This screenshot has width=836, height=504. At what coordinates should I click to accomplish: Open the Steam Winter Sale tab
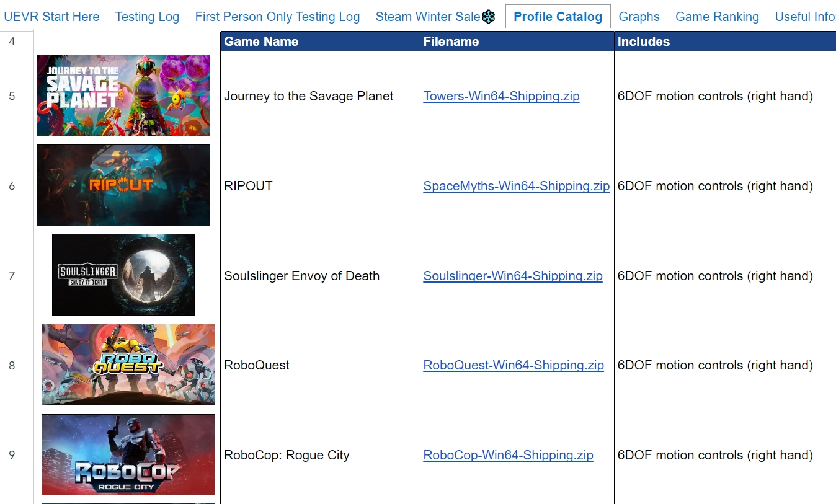pos(435,17)
